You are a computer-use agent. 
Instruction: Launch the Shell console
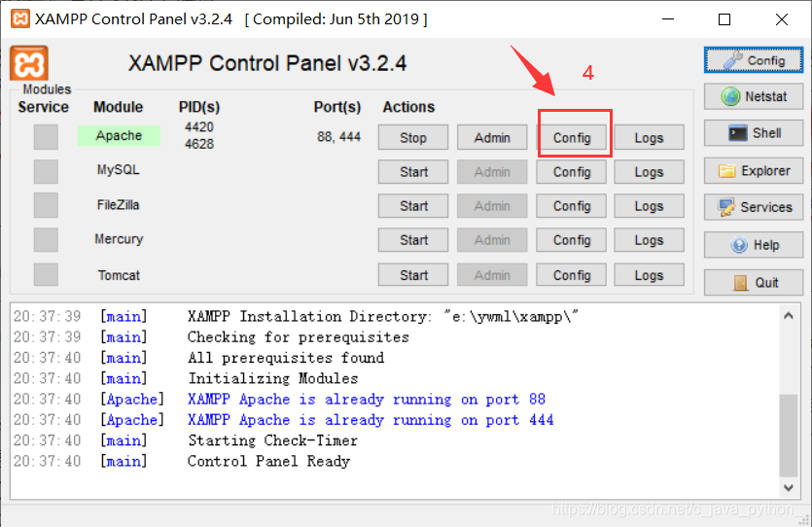pyautogui.click(x=754, y=133)
